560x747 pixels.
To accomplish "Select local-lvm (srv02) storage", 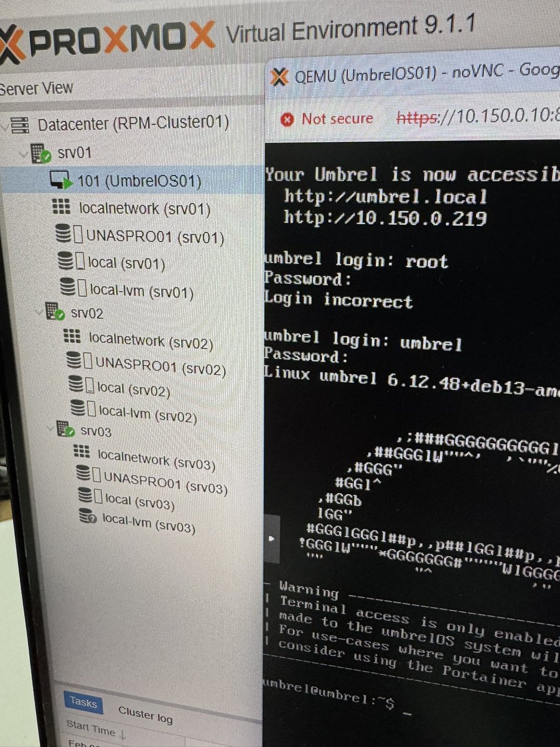I will click(x=147, y=414).
